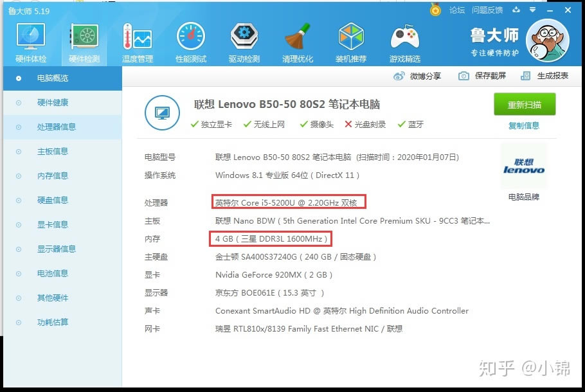Image resolution: width=585 pixels, height=392 pixels.
Task: Click 生成报表 to generate report
Action: click(x=544, y=76)
